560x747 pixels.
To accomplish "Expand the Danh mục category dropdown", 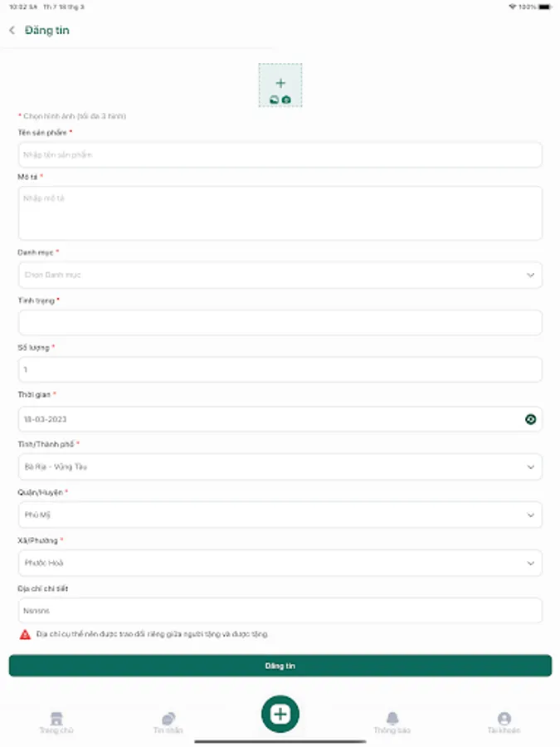I will point(280,275).
